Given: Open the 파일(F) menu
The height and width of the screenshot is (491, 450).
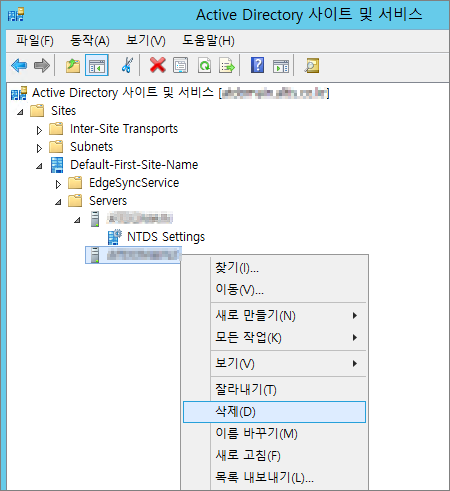Looking at the screenshot, I should click(35, 41).
